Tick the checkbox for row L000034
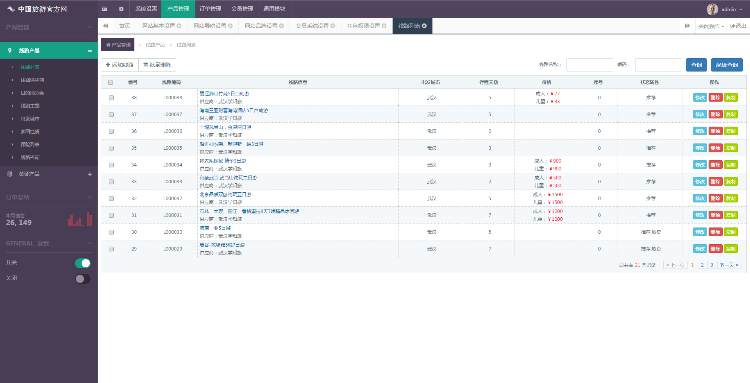 click(x=111, y=165)
